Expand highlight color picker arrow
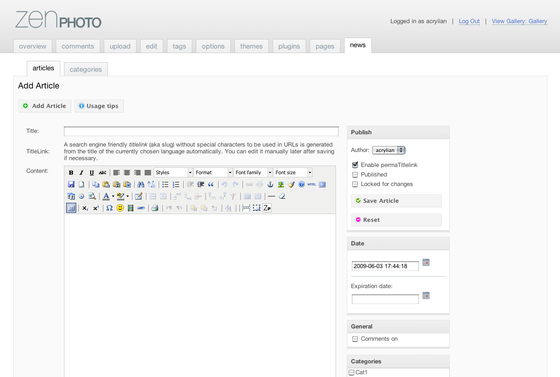This screenshot has height=377, width=560. [128, 196]
